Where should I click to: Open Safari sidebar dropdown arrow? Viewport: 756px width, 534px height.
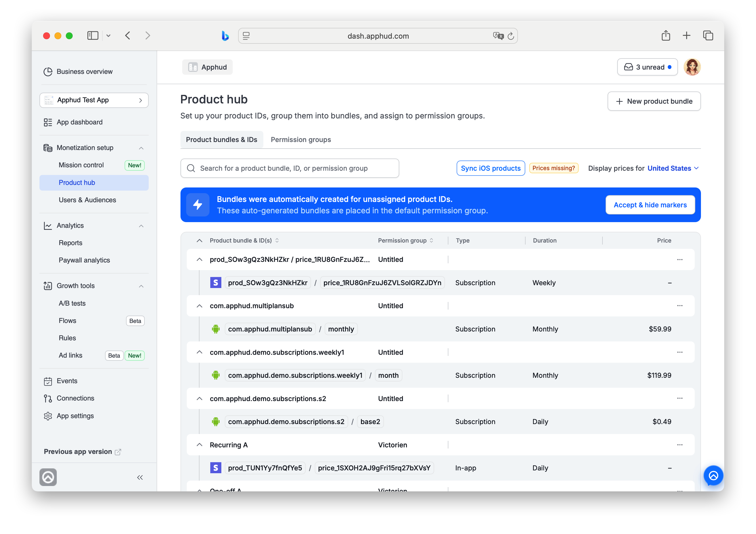coord(108,36)
